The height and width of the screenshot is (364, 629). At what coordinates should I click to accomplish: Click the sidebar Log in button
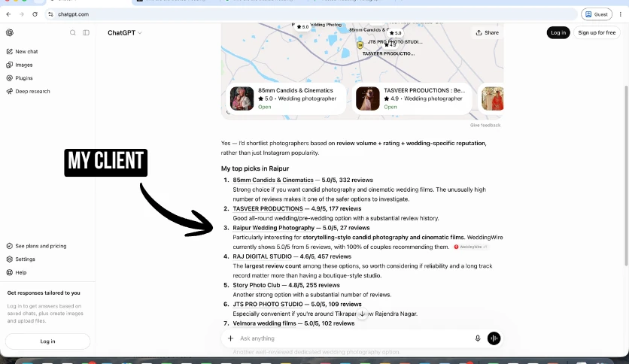[x=47, y=341]
